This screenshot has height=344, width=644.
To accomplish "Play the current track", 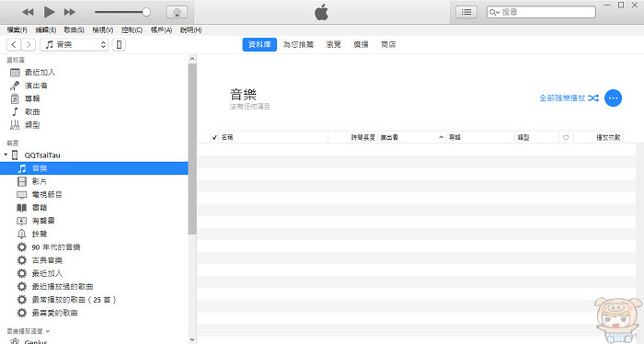I will 49,12.
